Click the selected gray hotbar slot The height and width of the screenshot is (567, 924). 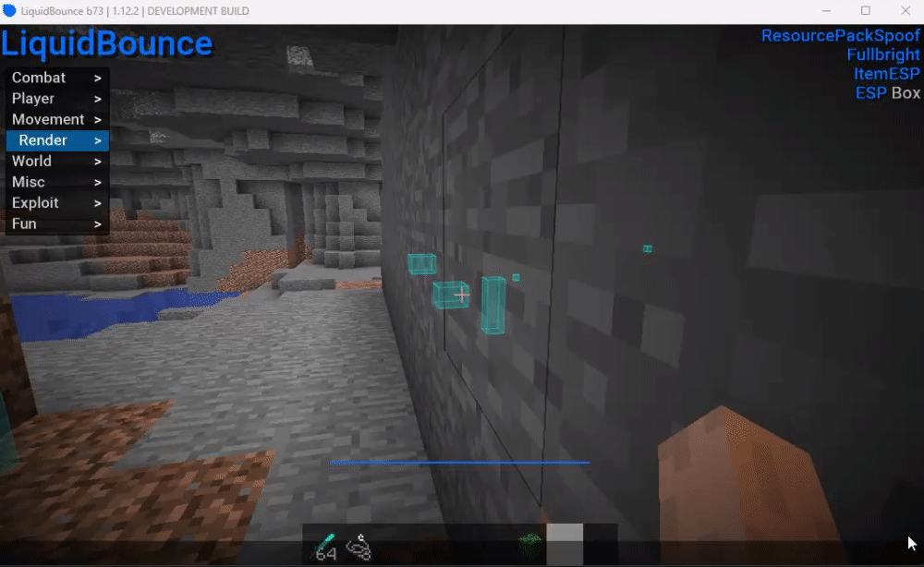click(565, 544)
